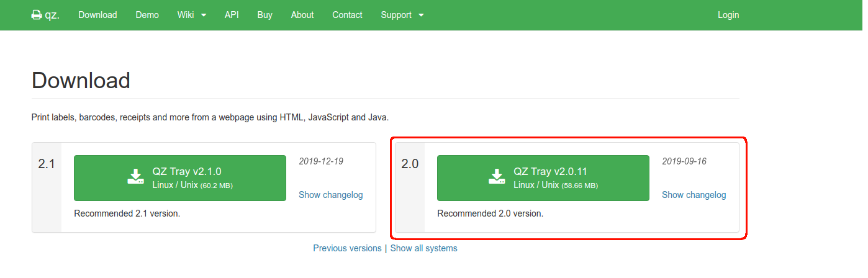Click the 2.1 version label
The width and height of the screenshot is (868, 278).
coord(47,164)
